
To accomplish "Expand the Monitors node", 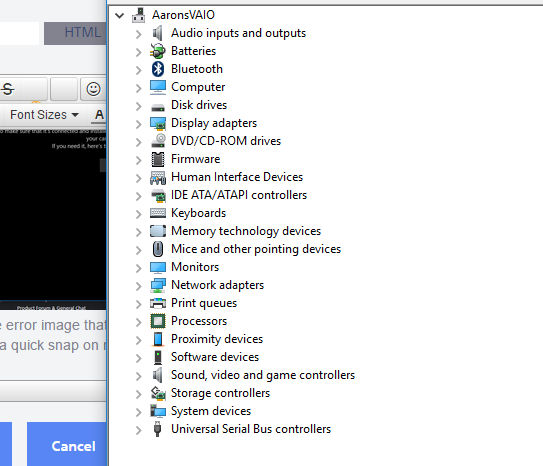I will [x=139, y=268].
